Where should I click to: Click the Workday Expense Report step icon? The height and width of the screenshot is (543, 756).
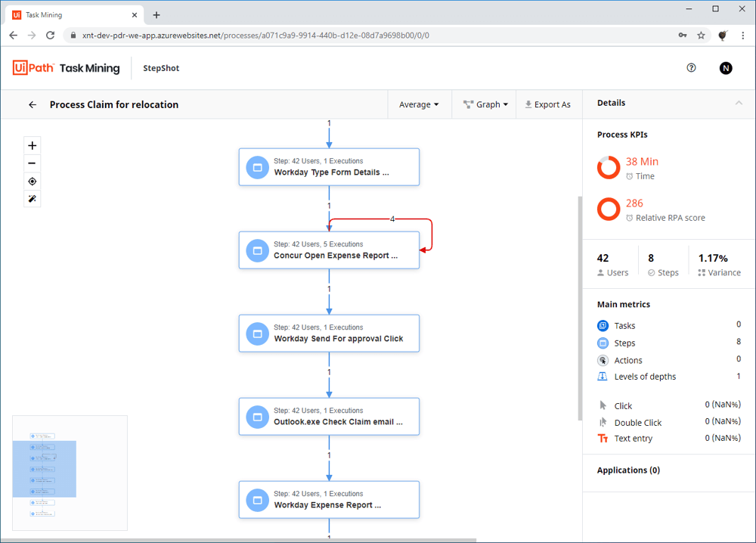[x=258, y=500]
